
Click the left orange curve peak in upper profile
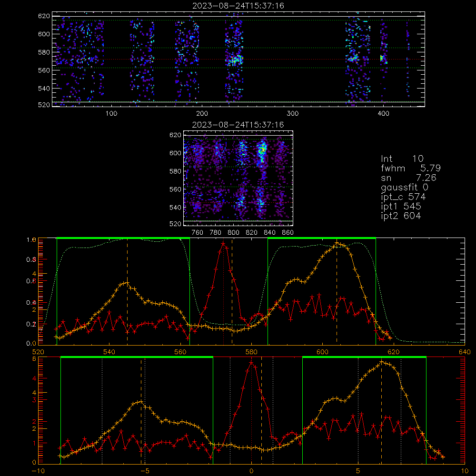click(127, 283)
